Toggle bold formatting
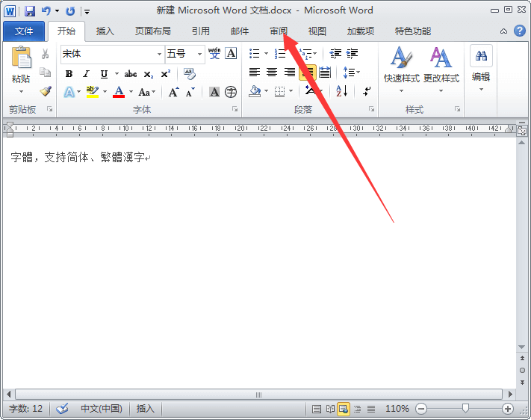This screenshot has height=420, width=531. [69, 74]
